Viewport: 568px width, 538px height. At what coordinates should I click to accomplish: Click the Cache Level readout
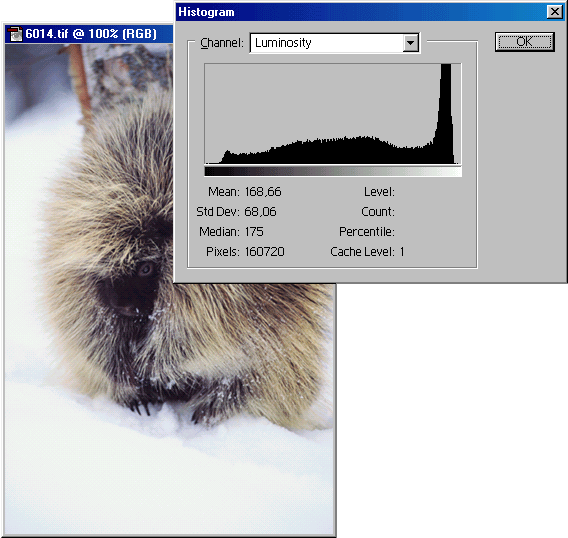[367, 251]
